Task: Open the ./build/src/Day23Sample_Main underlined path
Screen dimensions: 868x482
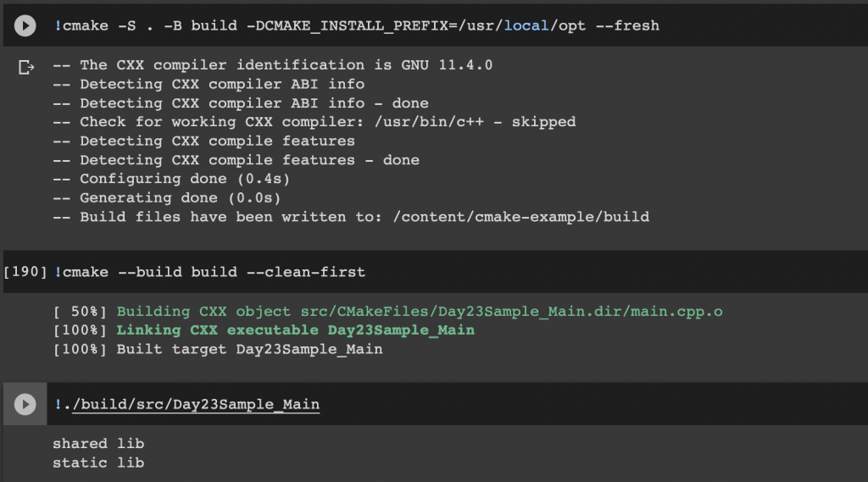Action: tap(196, 405)
